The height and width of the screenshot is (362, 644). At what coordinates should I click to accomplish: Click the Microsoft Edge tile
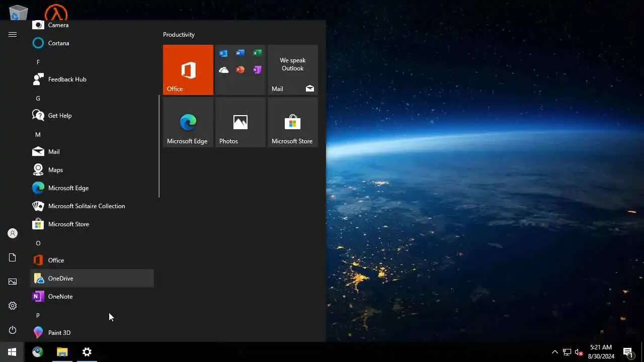coord(188,122)
